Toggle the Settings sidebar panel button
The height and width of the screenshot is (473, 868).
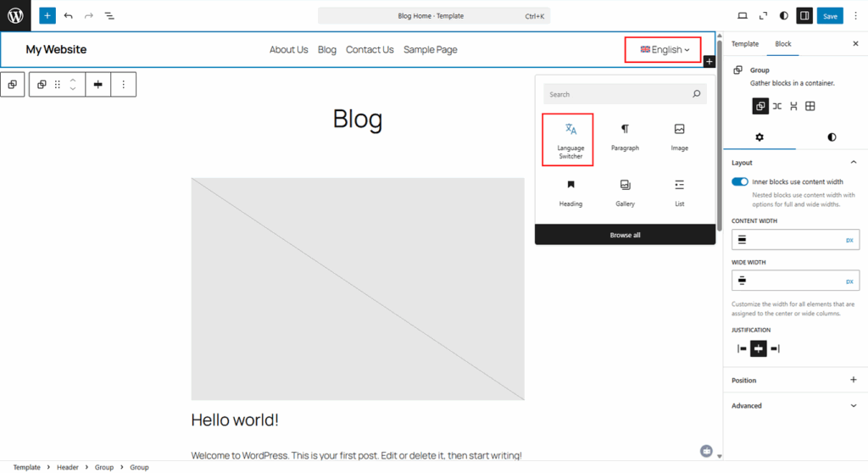[x=804, y=16]
